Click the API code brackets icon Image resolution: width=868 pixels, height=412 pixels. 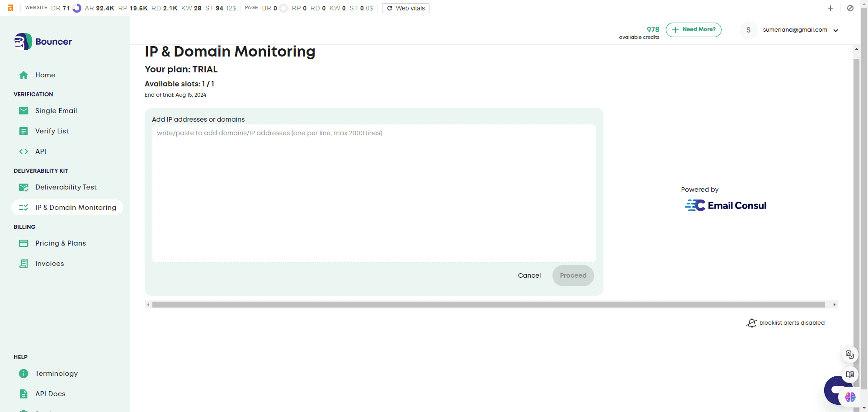tap(24, 152)
